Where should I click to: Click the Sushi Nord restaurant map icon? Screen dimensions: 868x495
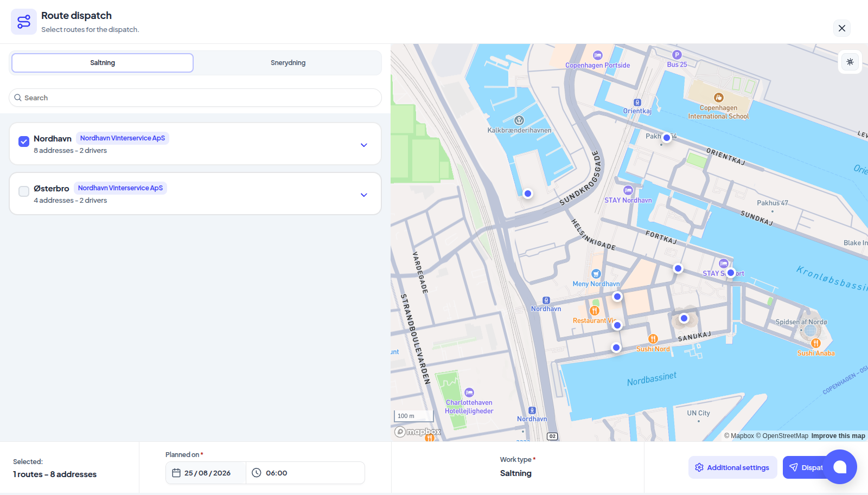point(653,339)
